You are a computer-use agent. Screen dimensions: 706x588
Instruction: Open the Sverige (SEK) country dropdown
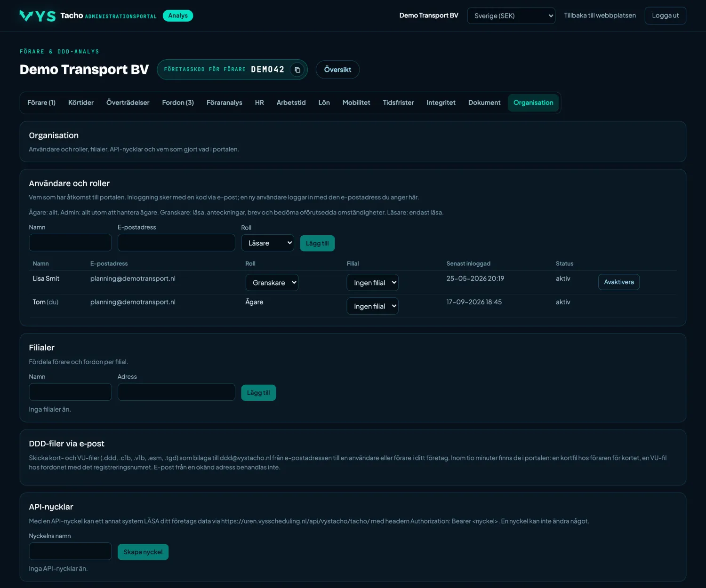511,16
